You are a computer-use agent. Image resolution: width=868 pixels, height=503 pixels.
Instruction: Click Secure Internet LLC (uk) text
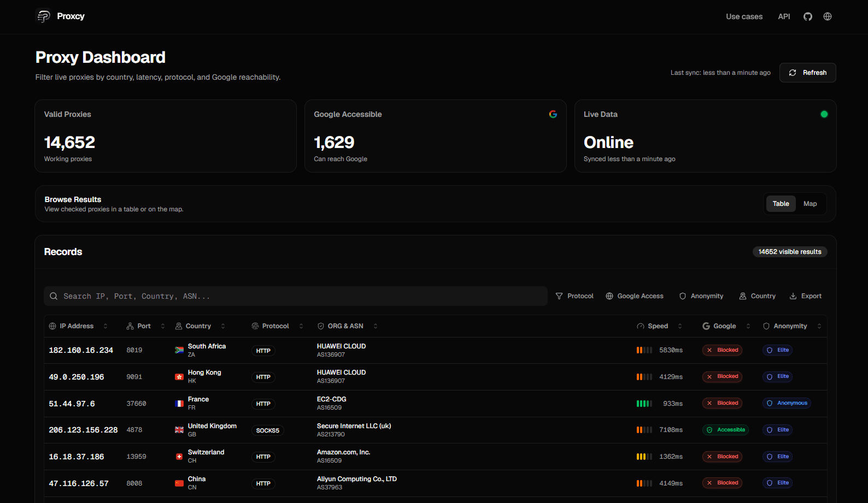point(354,426)
